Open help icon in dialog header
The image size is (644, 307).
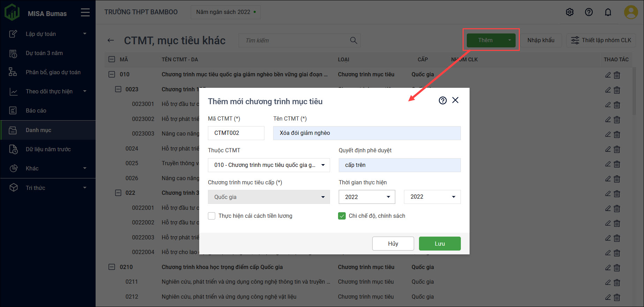pos(442,101)
